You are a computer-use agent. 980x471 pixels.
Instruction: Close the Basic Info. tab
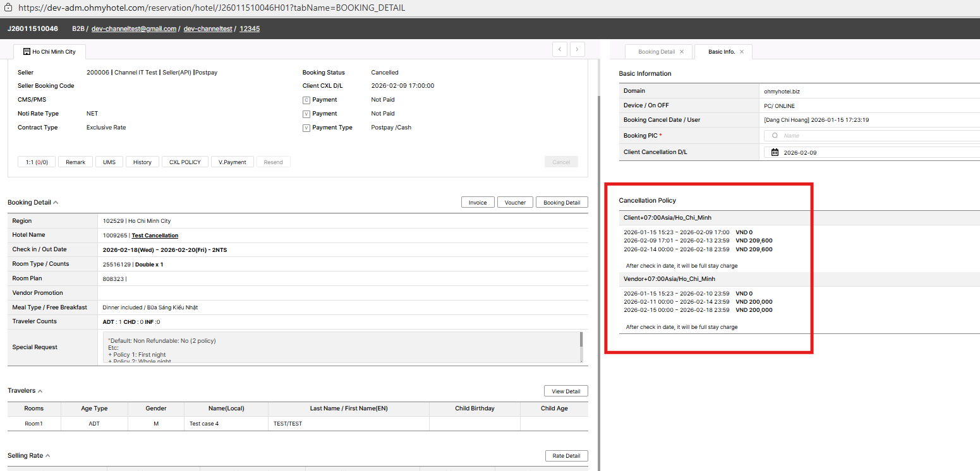point(742,52)
